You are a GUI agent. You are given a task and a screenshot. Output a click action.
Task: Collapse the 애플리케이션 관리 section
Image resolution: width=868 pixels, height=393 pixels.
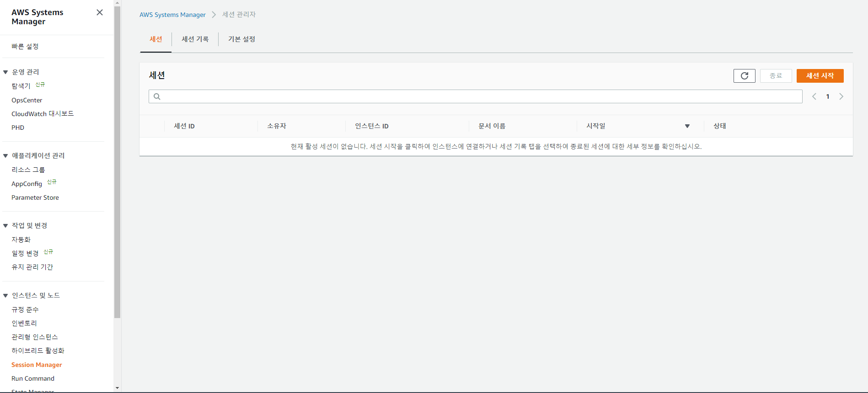click(5, 156)
